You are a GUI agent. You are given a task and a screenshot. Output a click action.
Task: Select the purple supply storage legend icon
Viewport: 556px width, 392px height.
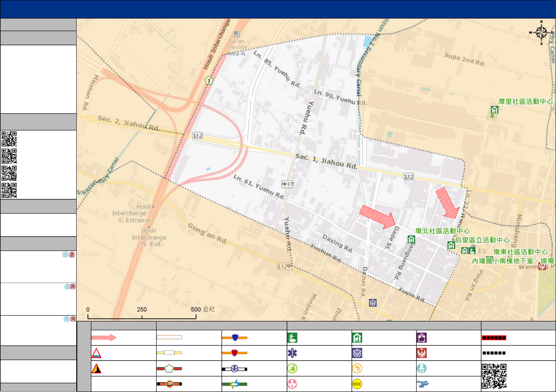click(x=422, y=338)
